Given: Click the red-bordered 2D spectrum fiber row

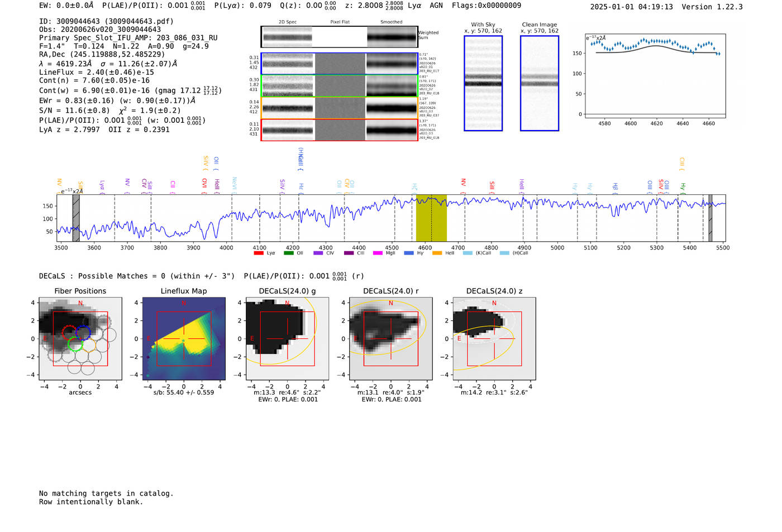Looking at the screenshot, I should (340, 130).
